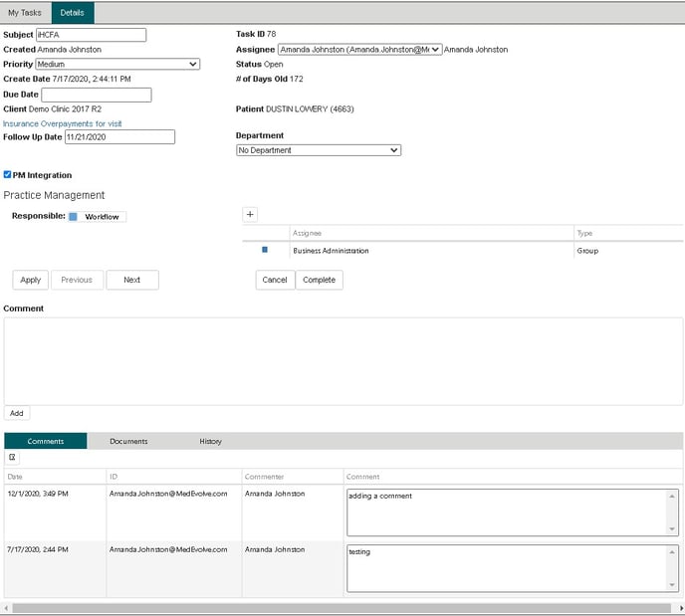The image size is (685, 616).
Task: Uncheck the PM Integration checkbox
Action: tap(8, 175)
